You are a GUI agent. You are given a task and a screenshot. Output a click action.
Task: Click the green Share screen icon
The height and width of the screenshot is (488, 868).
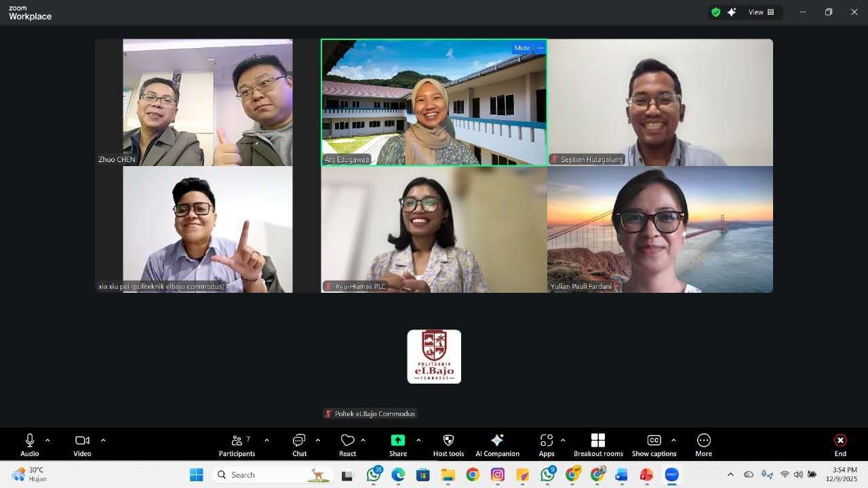pos(398,441)
